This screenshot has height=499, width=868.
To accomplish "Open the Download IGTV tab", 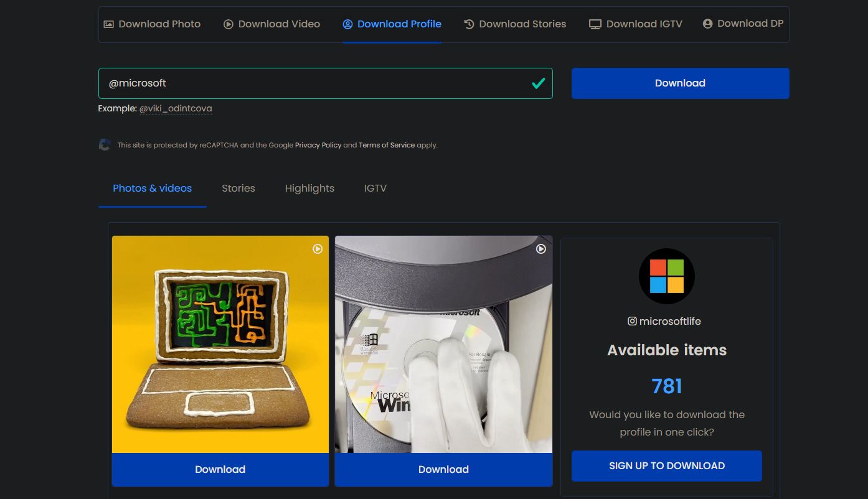I will coord(636,24).
